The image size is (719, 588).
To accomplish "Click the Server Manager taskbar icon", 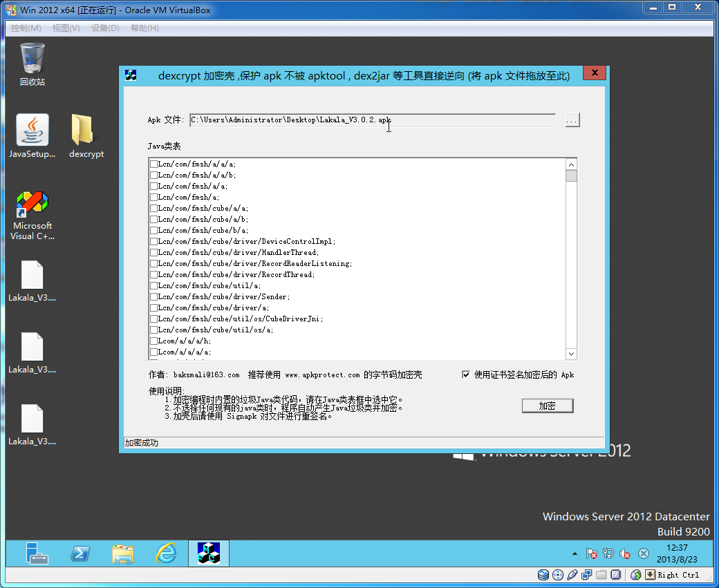I will click(x=37, y=553).
